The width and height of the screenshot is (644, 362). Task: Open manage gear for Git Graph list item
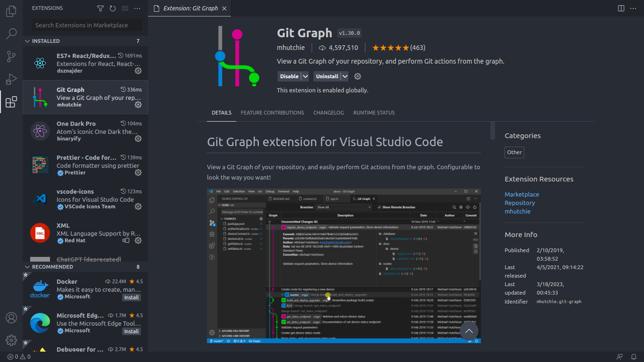point(138,105)
